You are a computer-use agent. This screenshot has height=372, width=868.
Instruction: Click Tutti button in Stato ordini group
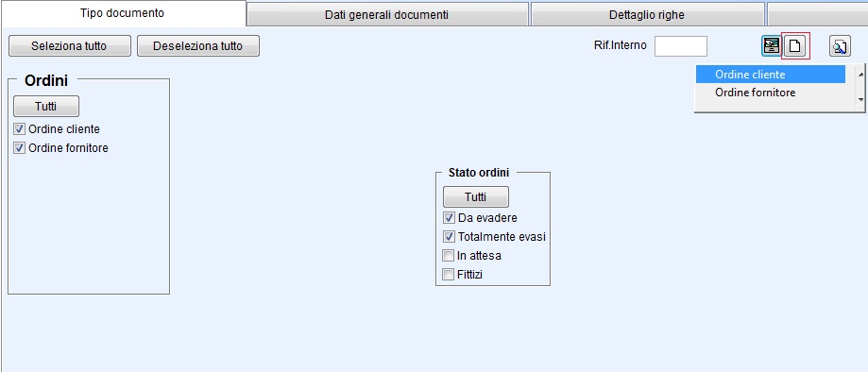[x=475, y=196]
